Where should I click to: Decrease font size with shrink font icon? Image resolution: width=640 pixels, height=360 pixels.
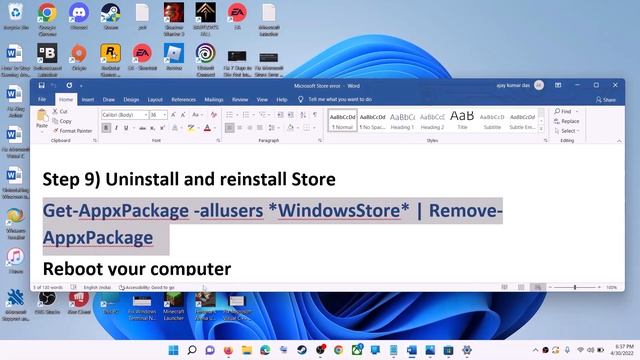(x=183, y=115)
